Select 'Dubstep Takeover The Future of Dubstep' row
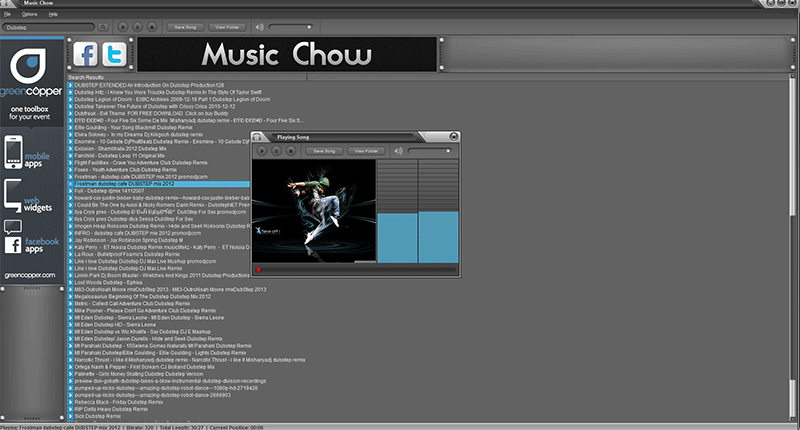 tap(155, 106)
